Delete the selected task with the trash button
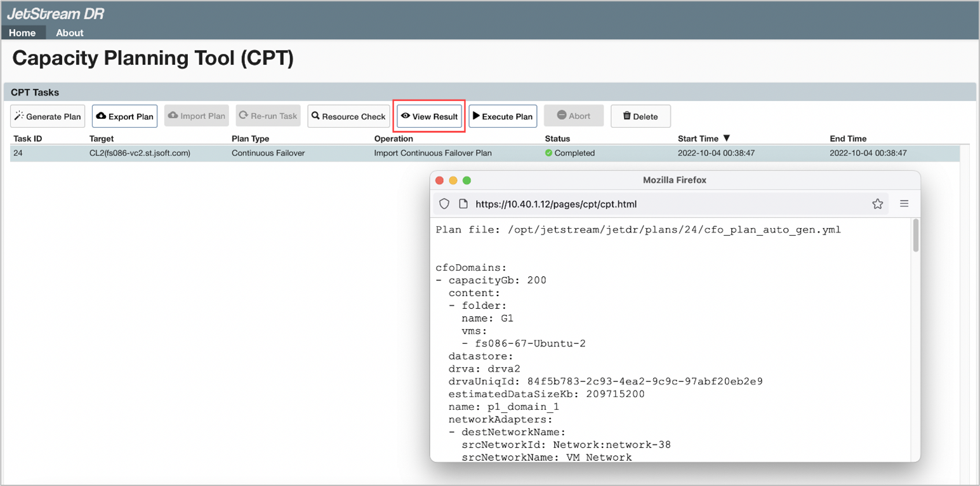980x486 pixels. coord(640,116)
